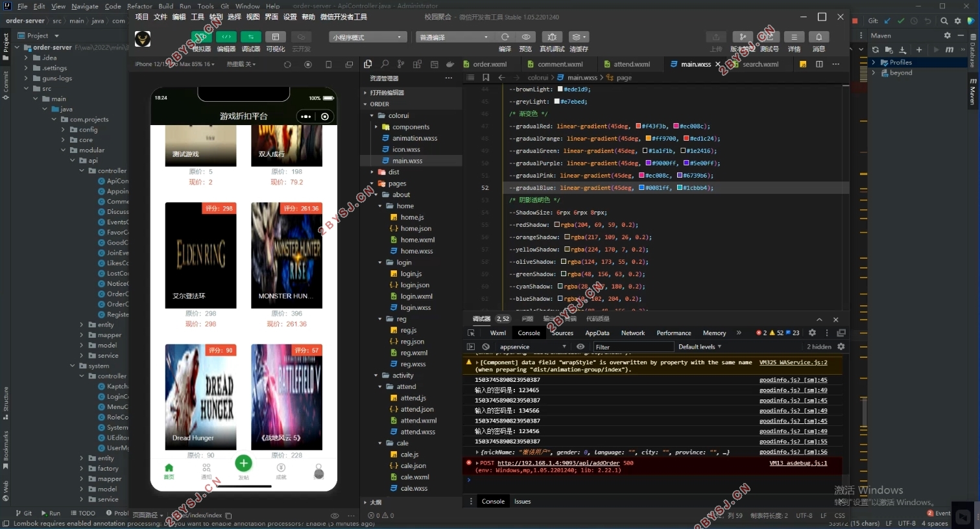Viewport: 980px width, 529px height.
Task: Click the bookmark icon in breadcrumb bar
Action: click(486, 77)
